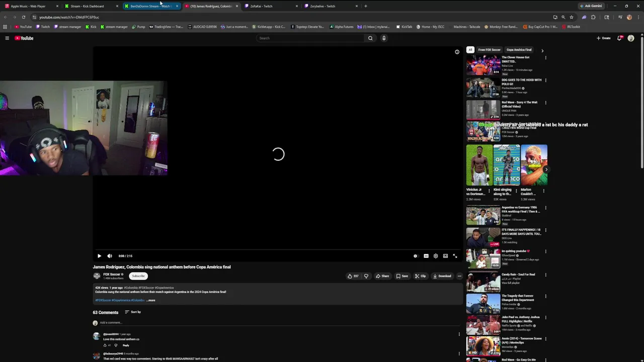
Task: Switch to Apple Music Web Player tab
Action: click(x=31, y=6)
